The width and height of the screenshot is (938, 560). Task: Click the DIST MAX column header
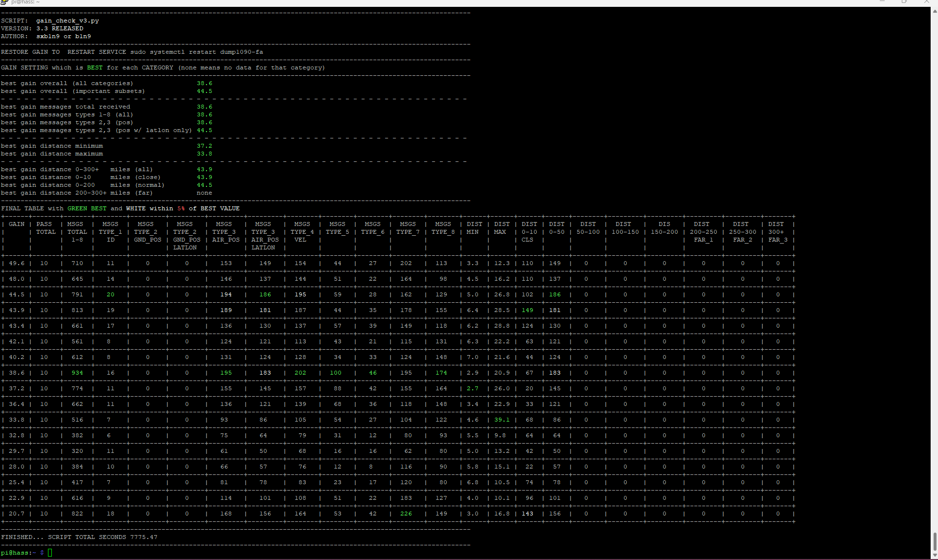(x=502, y=228)
